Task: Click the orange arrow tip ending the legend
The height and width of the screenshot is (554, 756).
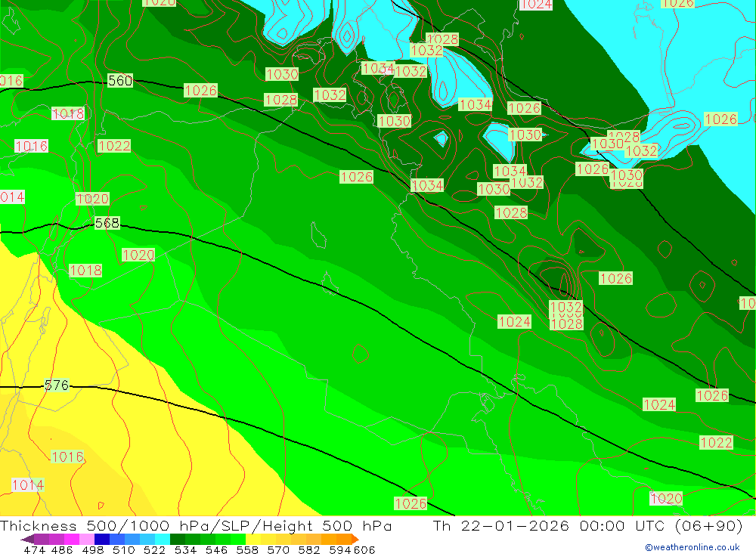Action: pos(355,539)
